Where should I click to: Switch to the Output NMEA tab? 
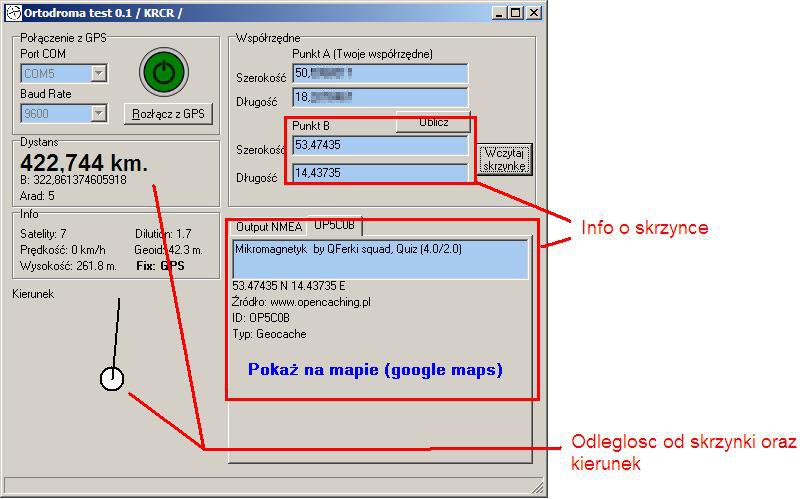269,227
